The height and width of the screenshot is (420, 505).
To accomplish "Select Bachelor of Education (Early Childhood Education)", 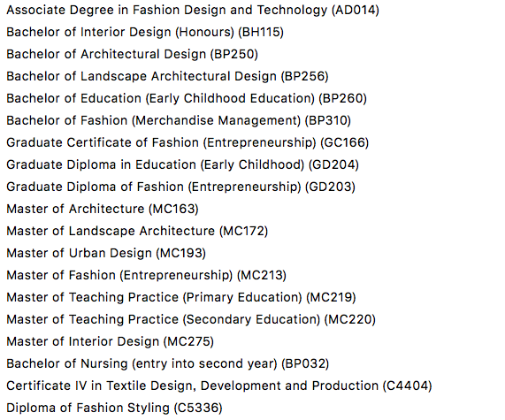I will pos(187,98).
